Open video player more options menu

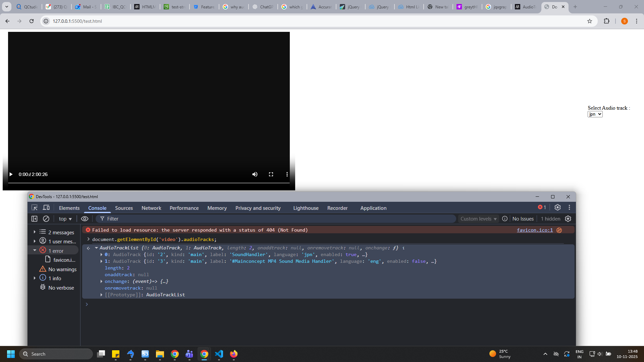click(287, 174)
